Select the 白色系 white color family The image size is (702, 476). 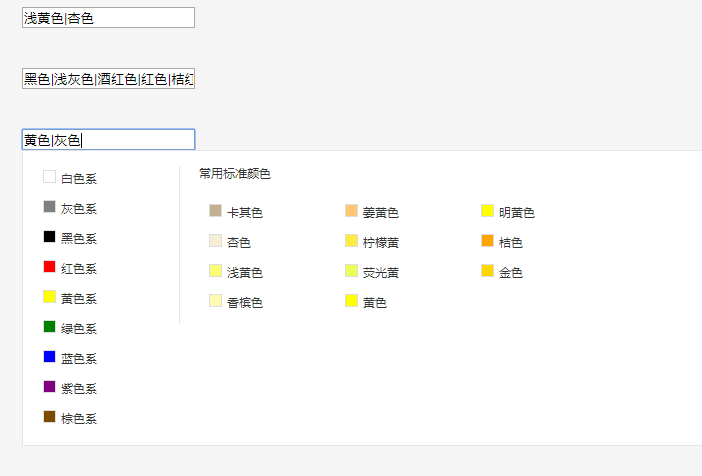[x=70, y=178]
